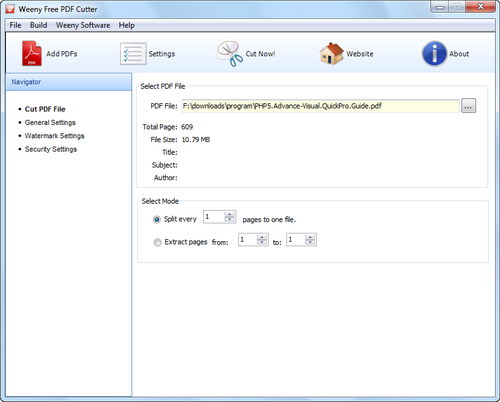Open the Weeny Software menu
This screenshot has height=402, width=500.
(x=83, y=25)
